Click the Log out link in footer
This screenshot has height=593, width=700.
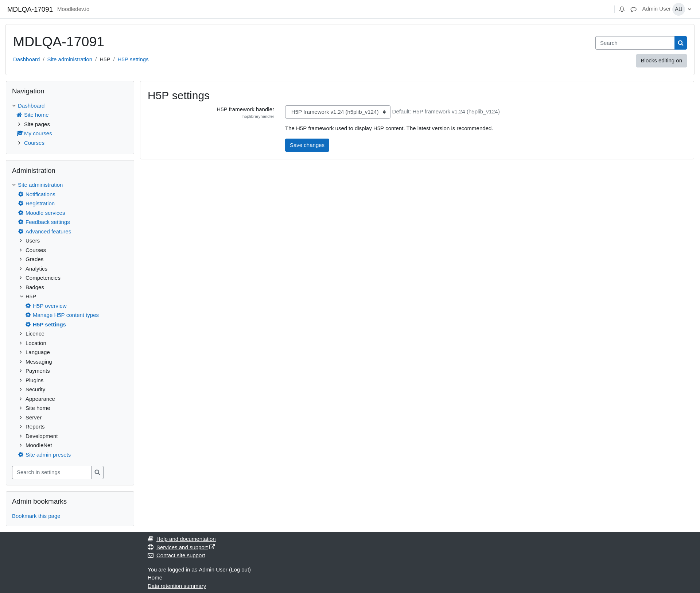(x=240, y=570)
